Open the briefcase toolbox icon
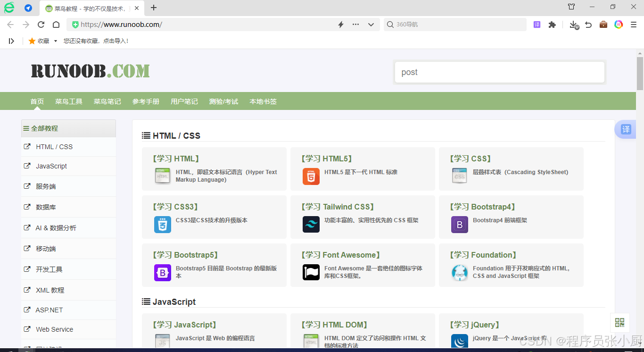This screenshot has width=644, height=352. (x=603, y=25)
